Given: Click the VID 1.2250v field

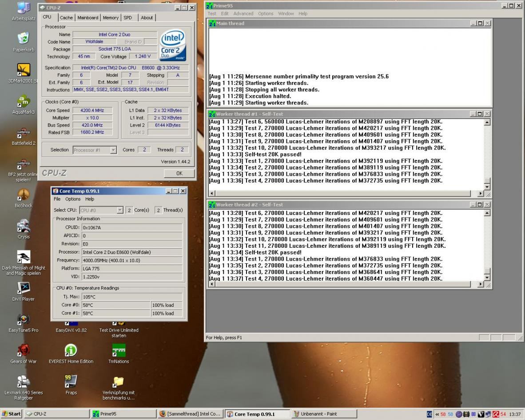Looking at the screenshot, I should coord(132,277).
